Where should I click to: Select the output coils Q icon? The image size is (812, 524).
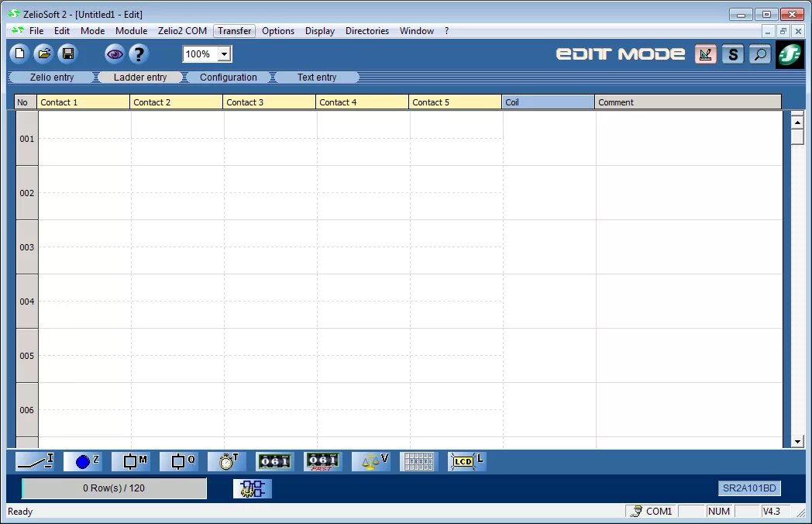(179, 461)
